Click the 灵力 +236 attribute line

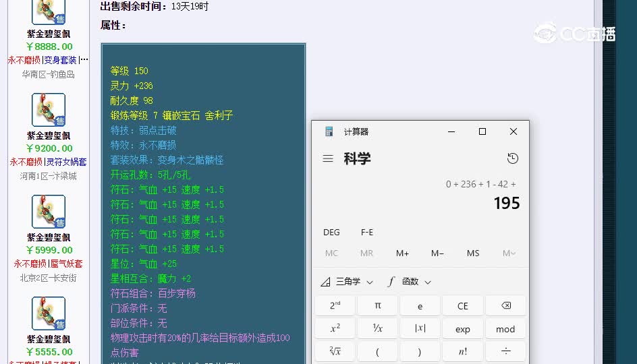[x=132, y=86]
